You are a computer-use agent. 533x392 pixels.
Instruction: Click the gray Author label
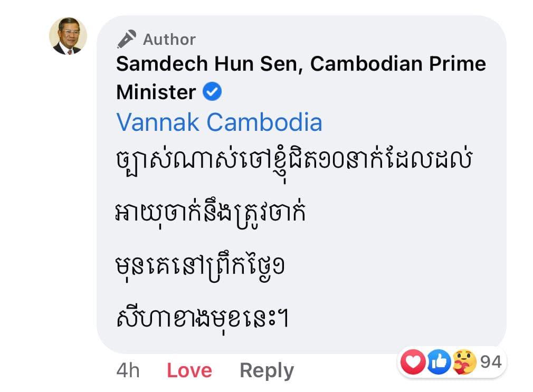pos(169,40)
